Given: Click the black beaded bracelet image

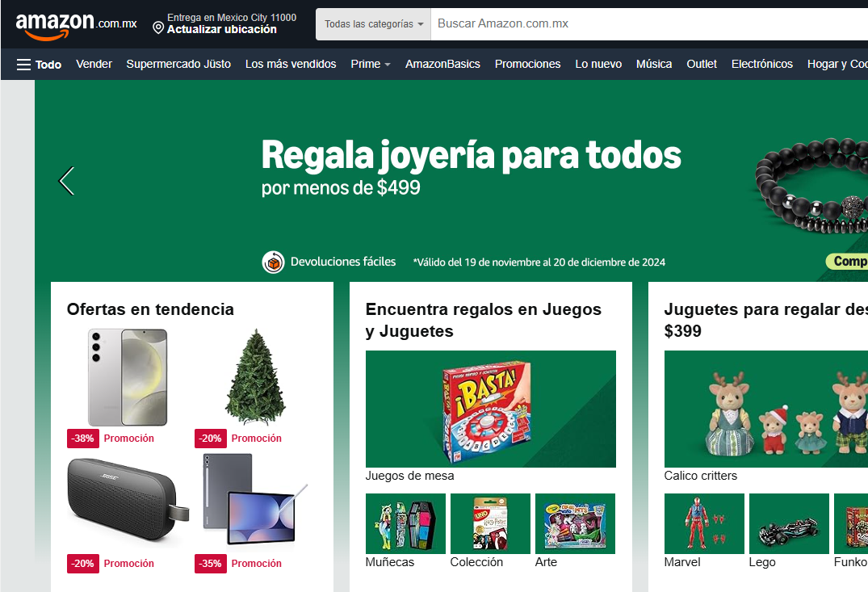Looking at the screenshot, I should tap(811, 186).
